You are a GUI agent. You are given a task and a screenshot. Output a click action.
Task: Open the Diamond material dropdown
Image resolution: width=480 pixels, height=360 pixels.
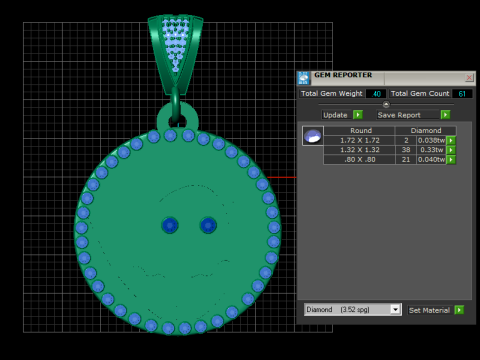395,310
